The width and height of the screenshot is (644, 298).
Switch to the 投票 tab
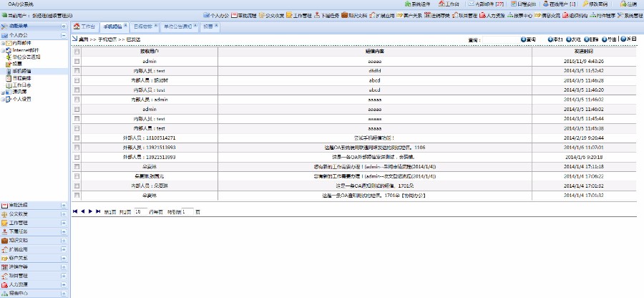[210, 27]
